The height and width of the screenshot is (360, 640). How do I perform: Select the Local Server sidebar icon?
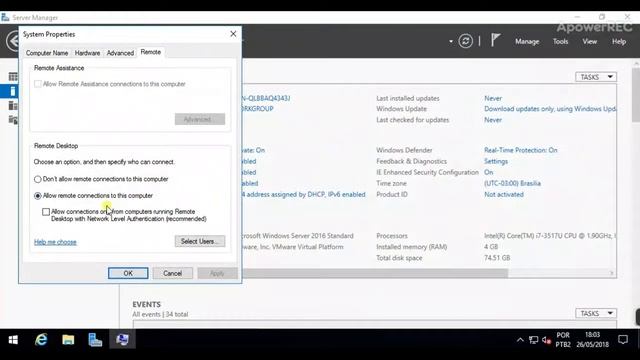pyautogui.click(x=13, y=91)
